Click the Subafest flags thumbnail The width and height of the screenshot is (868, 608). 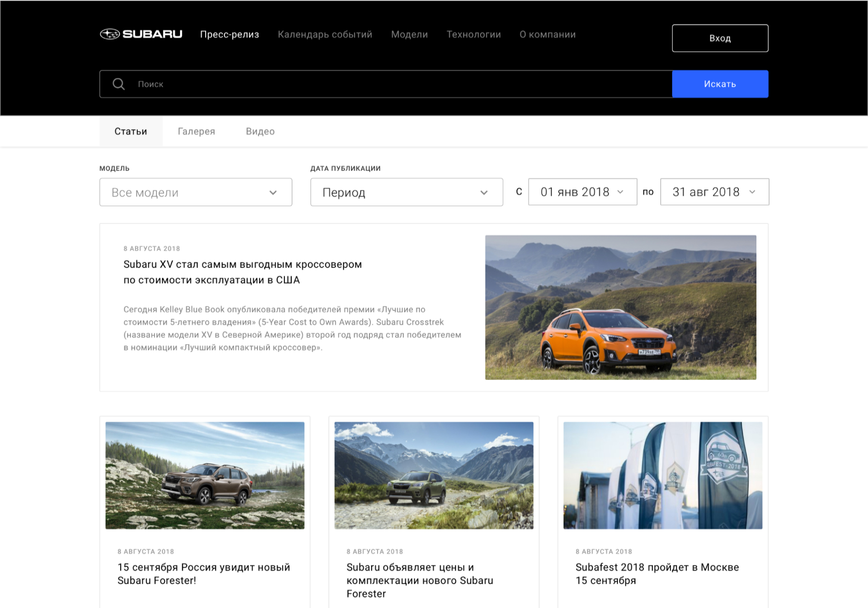click(x=663, y=475)
